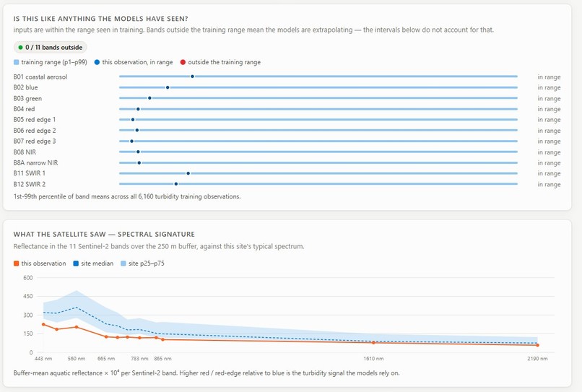Select the B03 green band observation dot
This screenshot has height=392, width=582.
point(149,98)
